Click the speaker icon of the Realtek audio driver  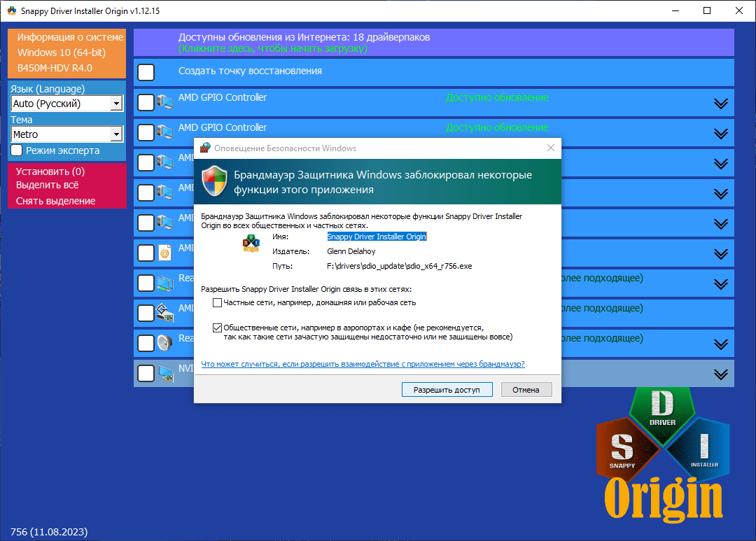point(165,343)
